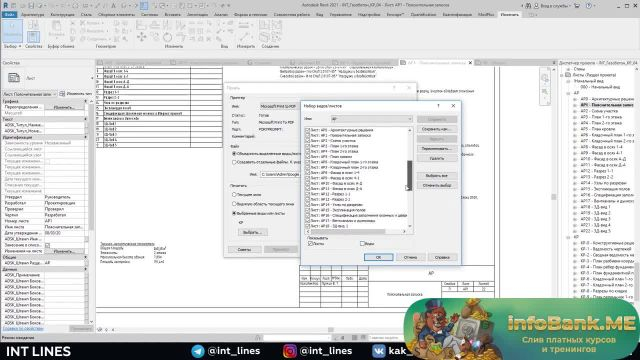Collapse the КР group in project browser
The image size is (640, 360).
click(x=568, y=237)
